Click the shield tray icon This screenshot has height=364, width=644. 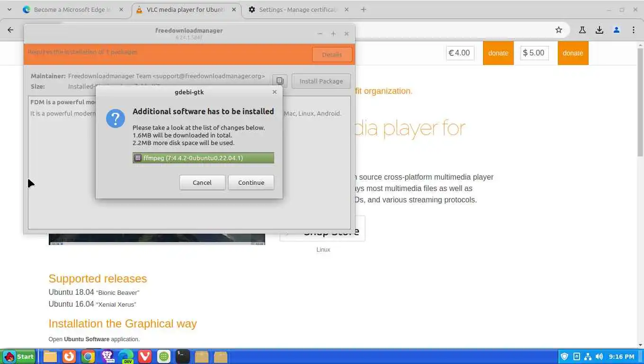(x=564, y=356)
